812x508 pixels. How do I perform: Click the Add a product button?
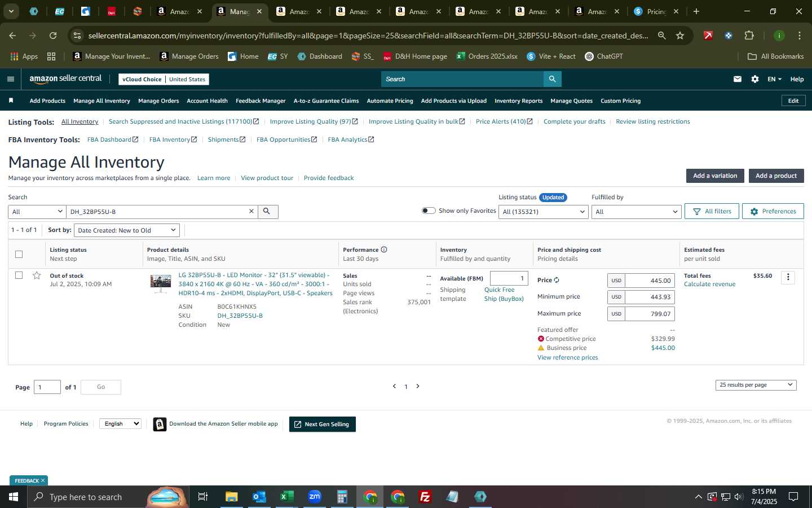(x=776, y=176)
